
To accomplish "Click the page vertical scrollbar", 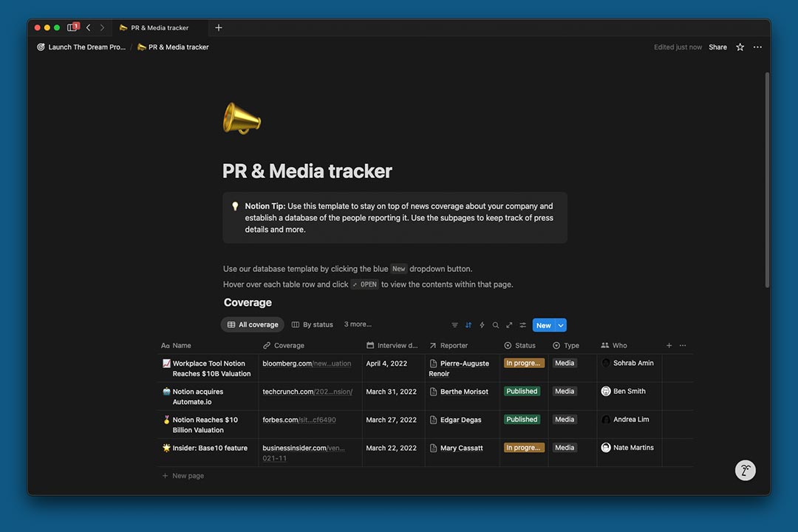I will (767, 180).
